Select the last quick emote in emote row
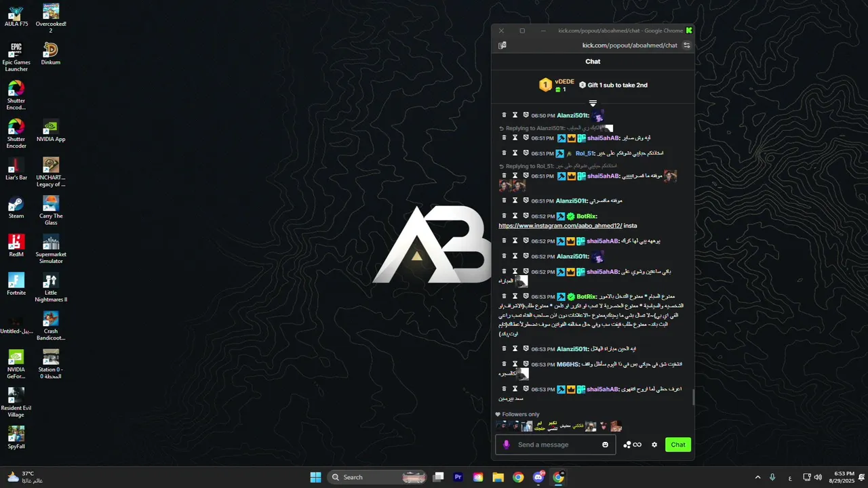The image size is (868, 488). [x=616, y=426]
